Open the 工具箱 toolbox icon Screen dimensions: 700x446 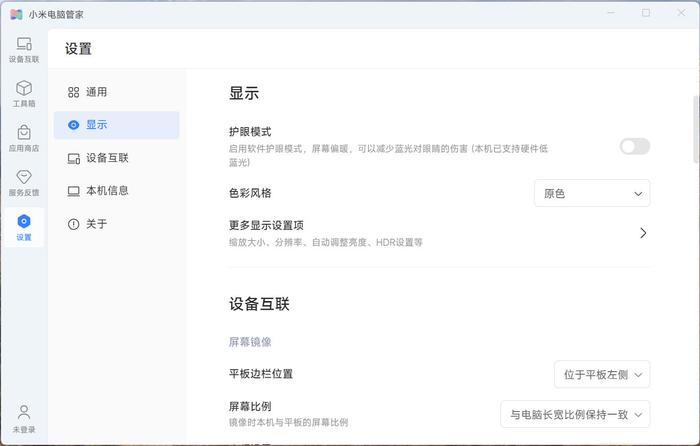click(24, 94)
